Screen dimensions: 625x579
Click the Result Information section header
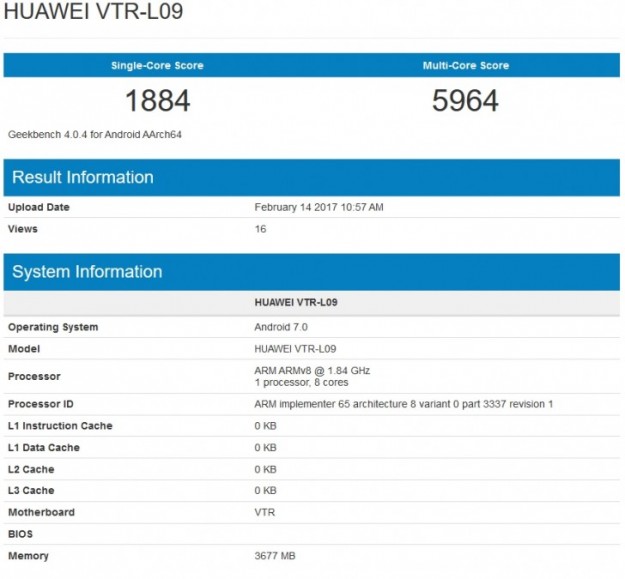pyautogui.click(x=83, y=177)
